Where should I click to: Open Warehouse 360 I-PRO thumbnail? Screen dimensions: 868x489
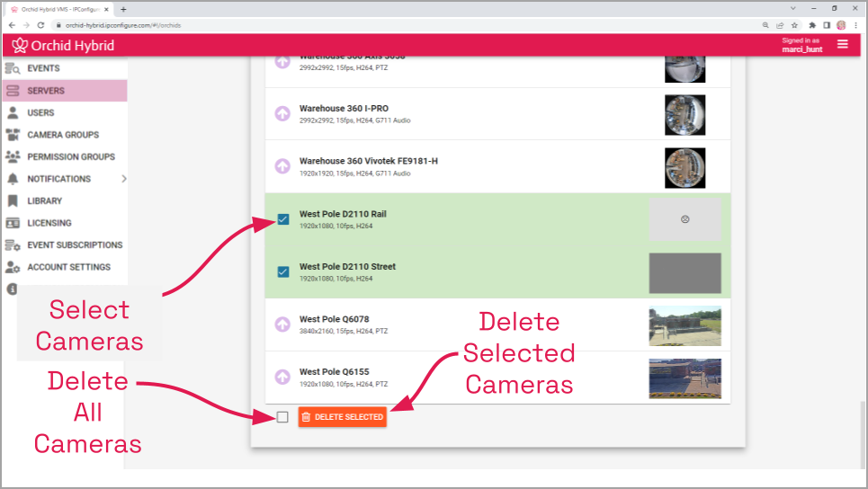pyautogui.click(x=685, y=114)
